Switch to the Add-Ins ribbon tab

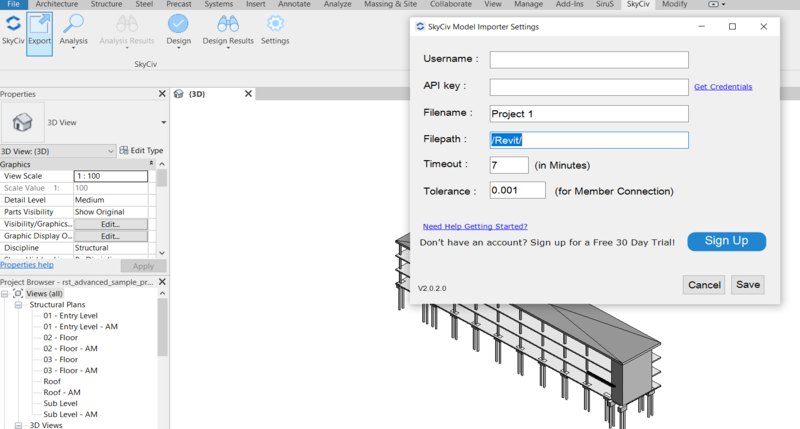pos(569,4)
